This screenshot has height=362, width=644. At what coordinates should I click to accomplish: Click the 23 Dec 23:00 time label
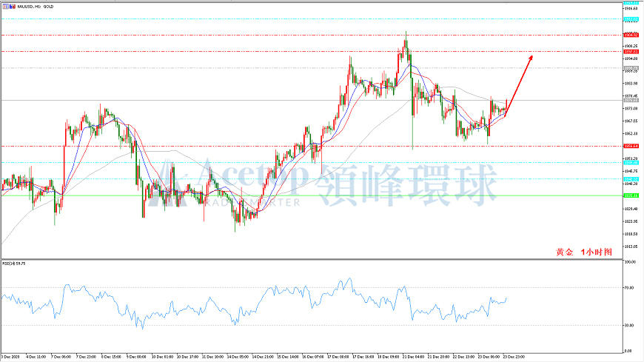(514, 357)
